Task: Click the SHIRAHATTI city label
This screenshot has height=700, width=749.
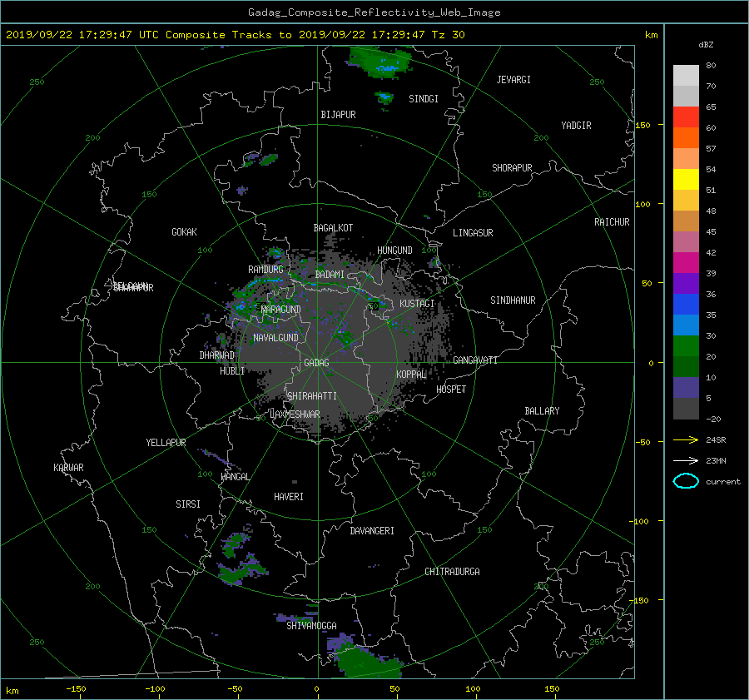Action: (312, 396)
